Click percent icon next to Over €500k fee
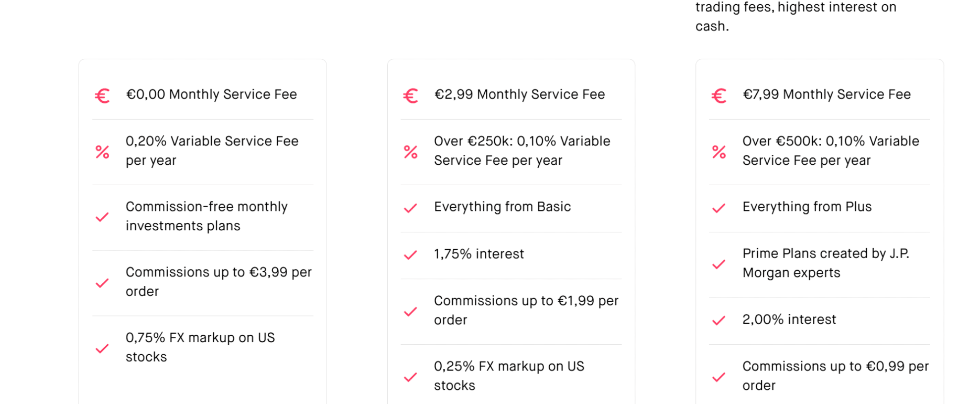Viewport: 980px width, 404px height. [x=719, y=152]
